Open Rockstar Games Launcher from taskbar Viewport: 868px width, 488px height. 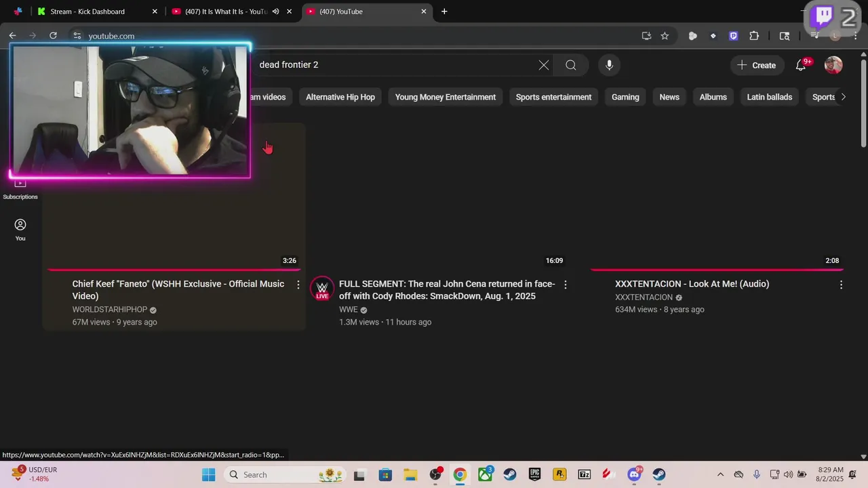click(x=559, y=474)
